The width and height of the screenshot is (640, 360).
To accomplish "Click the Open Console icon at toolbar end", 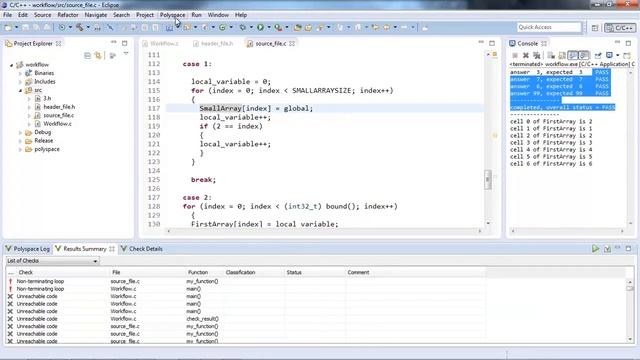I will tap(627, 56).
